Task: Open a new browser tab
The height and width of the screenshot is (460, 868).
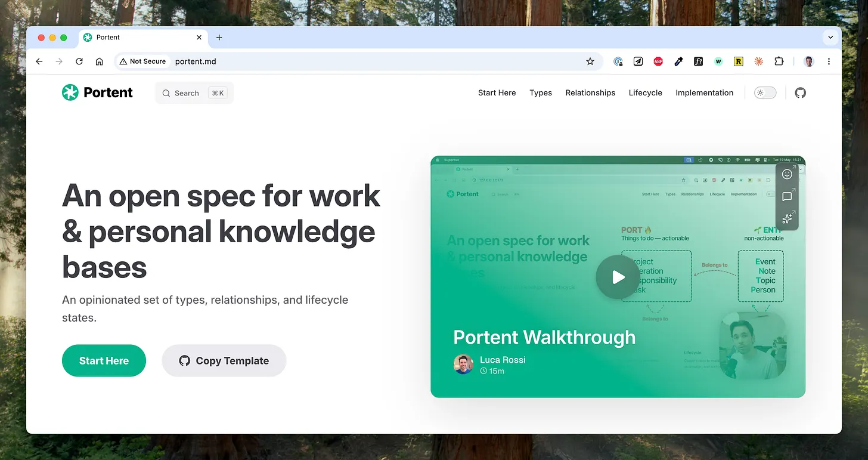Action: pyautogui.click(x=219, y=38)
